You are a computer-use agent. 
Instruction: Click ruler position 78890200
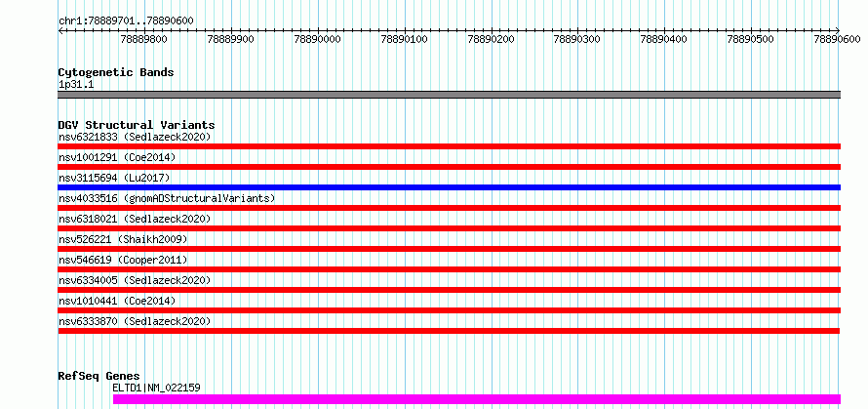click(491, 39)
